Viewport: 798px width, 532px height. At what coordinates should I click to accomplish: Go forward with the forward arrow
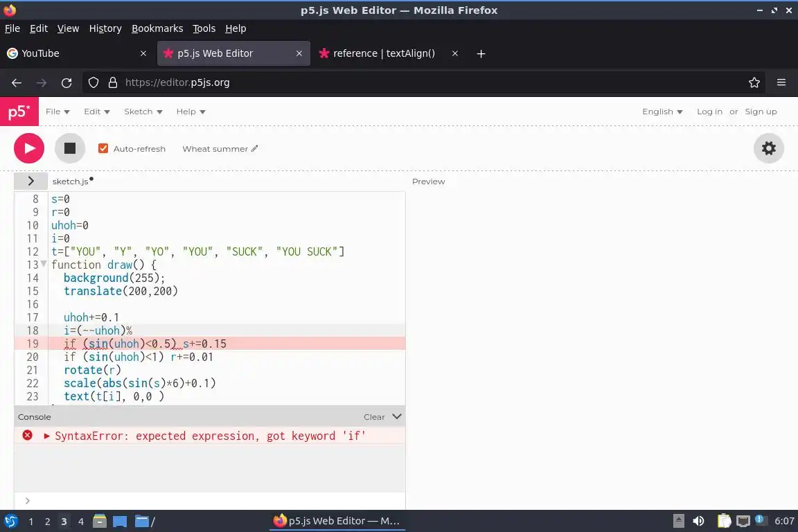tap(42, 82)
